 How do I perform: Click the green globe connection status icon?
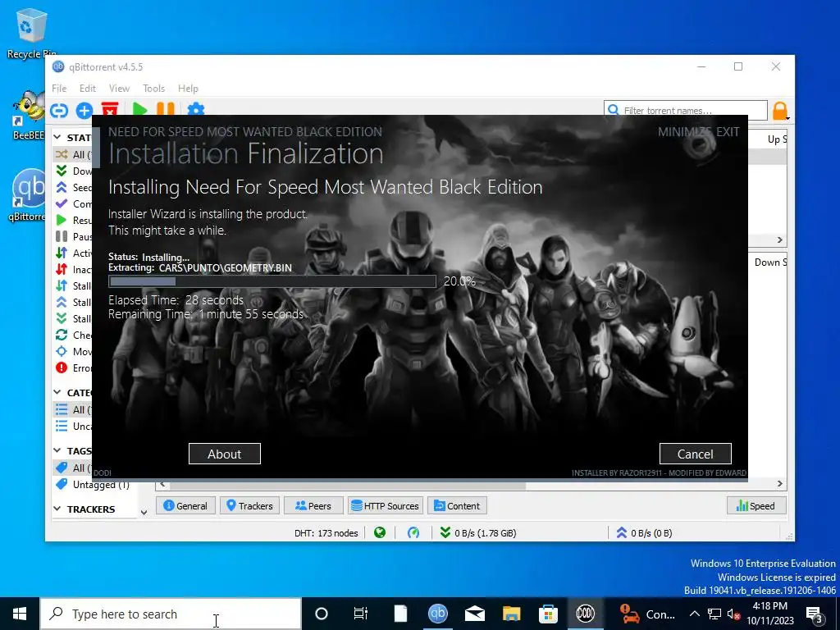tap(380, 532)
